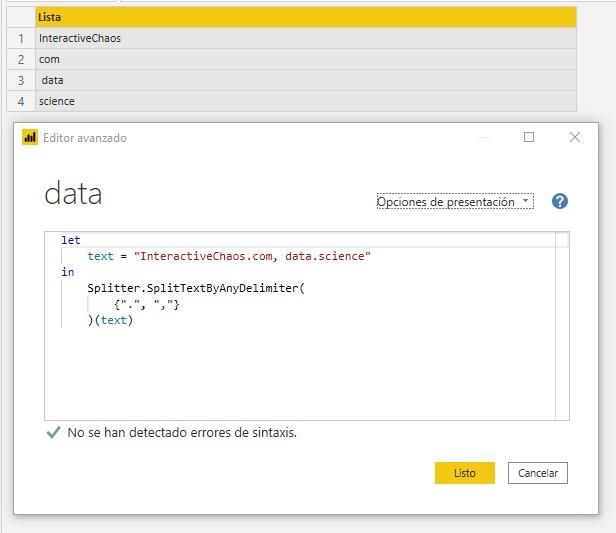Maximize the Editor avanzado dialog

(x=529, y=138)
